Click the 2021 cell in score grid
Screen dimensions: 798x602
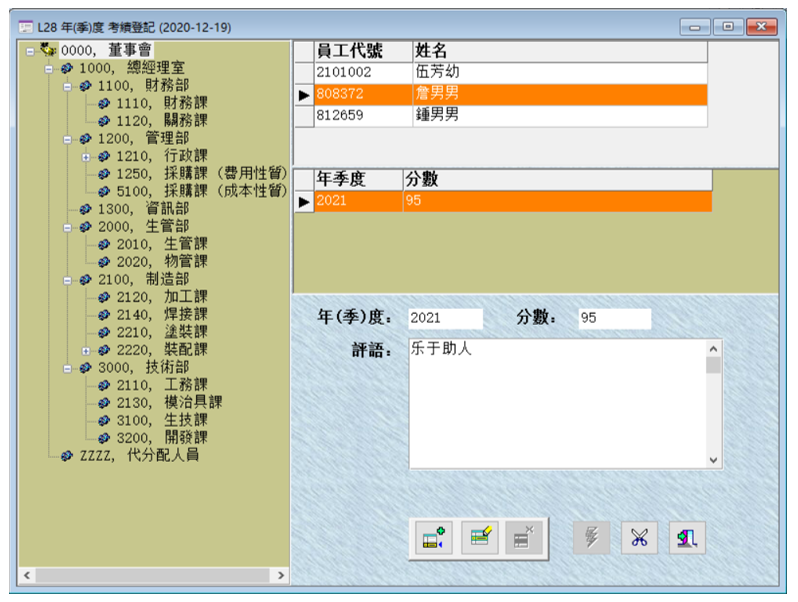(359, 202)
